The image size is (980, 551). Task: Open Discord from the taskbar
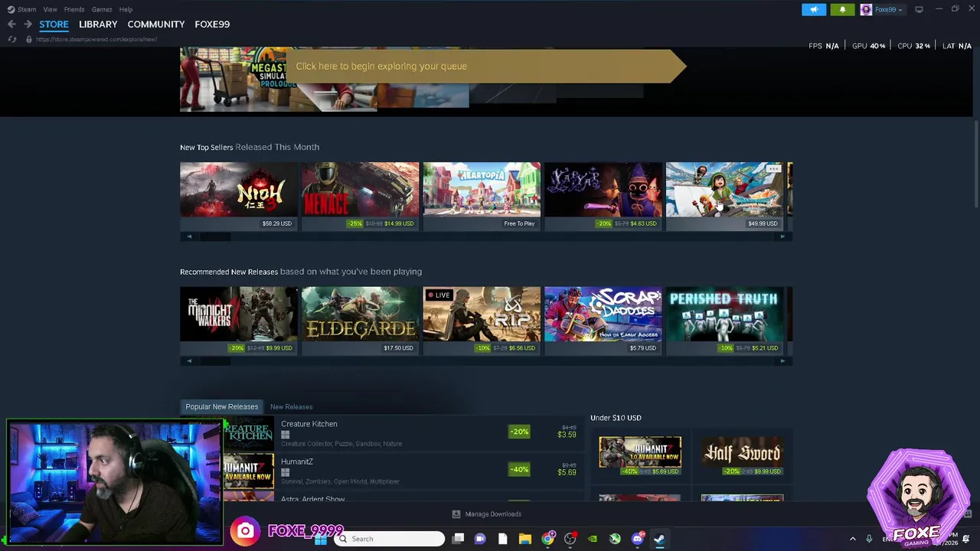point(637,539)
